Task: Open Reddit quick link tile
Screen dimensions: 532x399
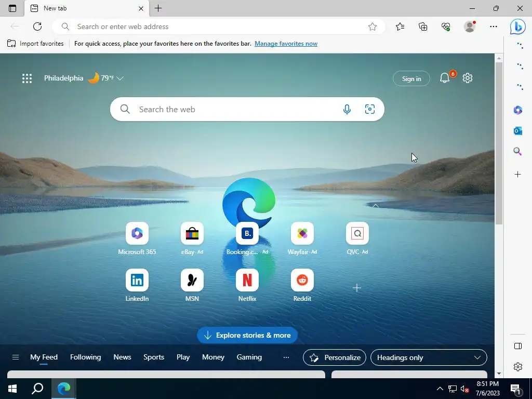Action: pyautogui.click(x=302, y=285)
